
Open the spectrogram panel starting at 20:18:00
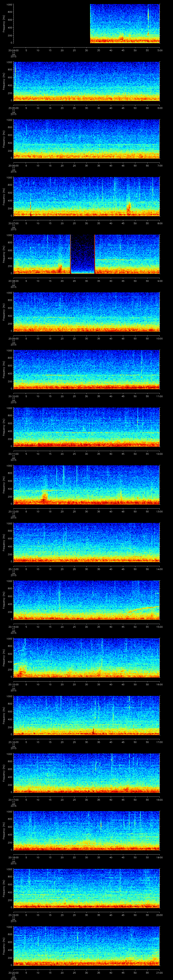click(87, 831)
